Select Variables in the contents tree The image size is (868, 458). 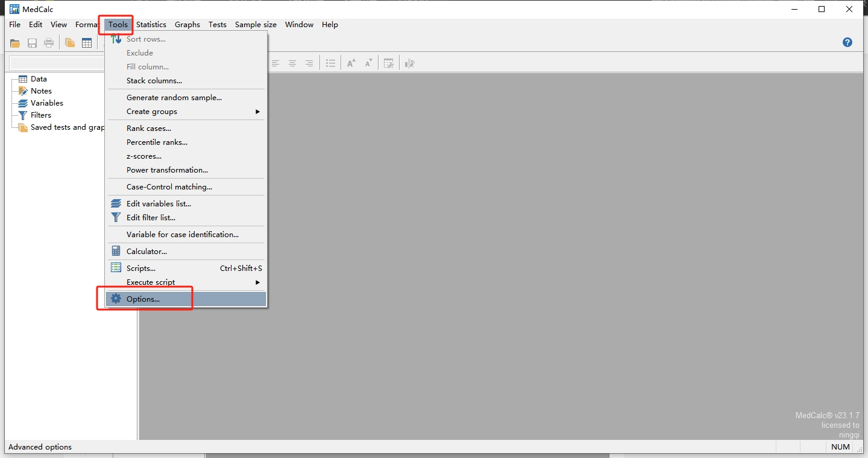(x=47, y=103)
